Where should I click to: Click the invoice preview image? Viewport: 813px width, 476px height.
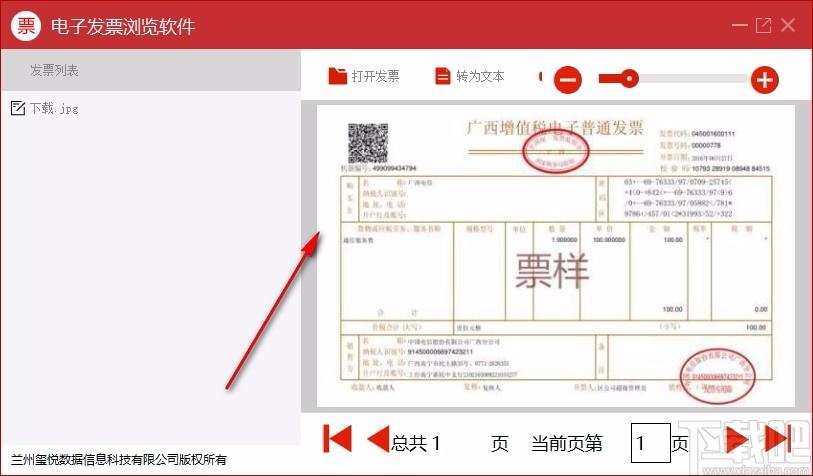(x=556, y=256)
